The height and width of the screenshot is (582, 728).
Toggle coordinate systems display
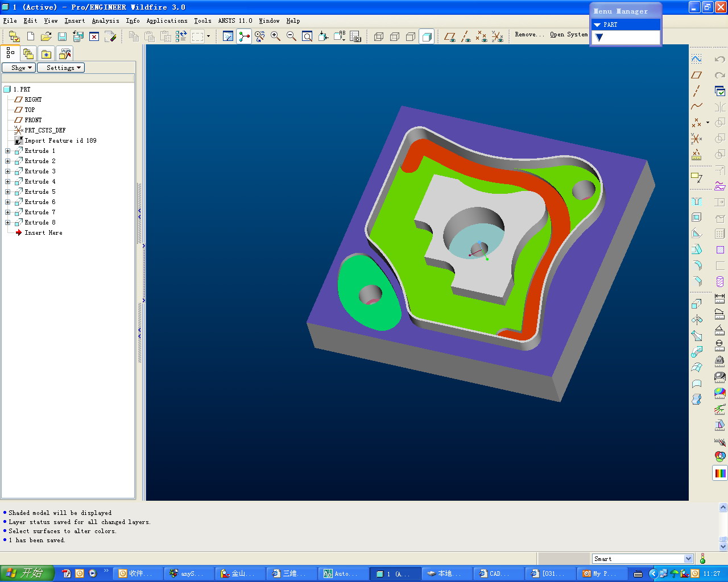(498, 36)
